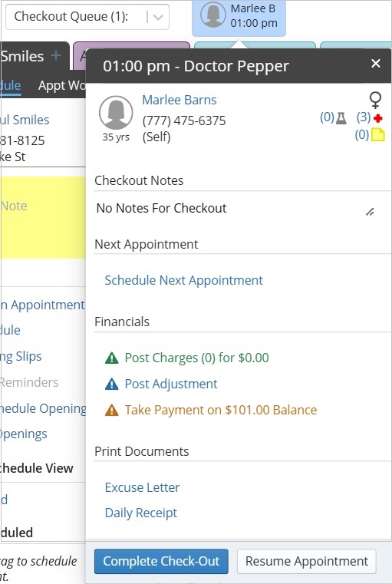This screenshot has height=584, width=392.
Task: Click Schedule Next Appointment link
Action: (x=184, y=280)
